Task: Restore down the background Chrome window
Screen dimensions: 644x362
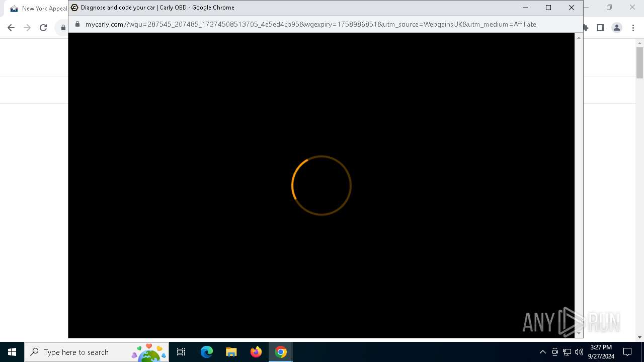Action: coord(609,8)
